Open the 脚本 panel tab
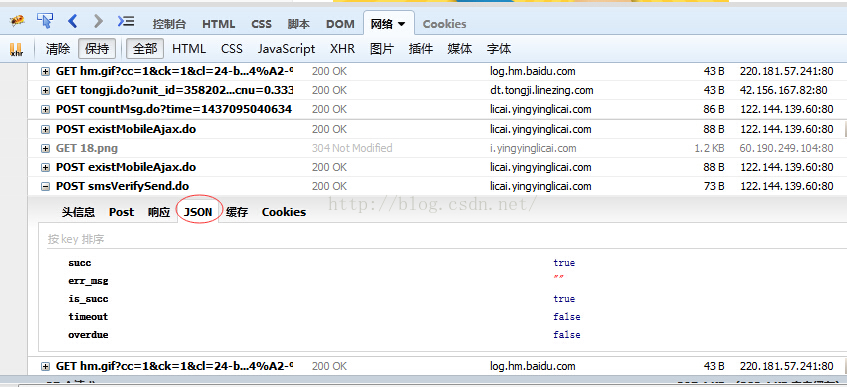The width and height of the screenshot is (847, 387). pyautogui.click(x=299, y=24)
